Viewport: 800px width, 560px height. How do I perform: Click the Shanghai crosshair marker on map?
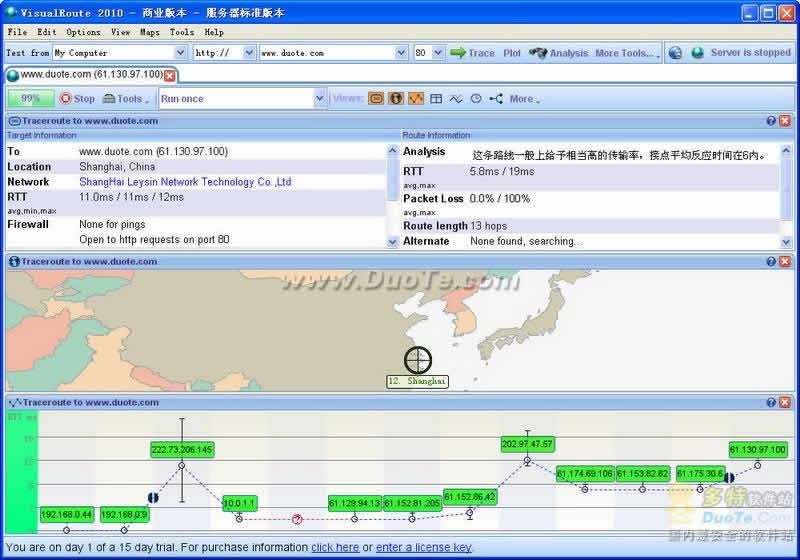(x=418, y=360)
